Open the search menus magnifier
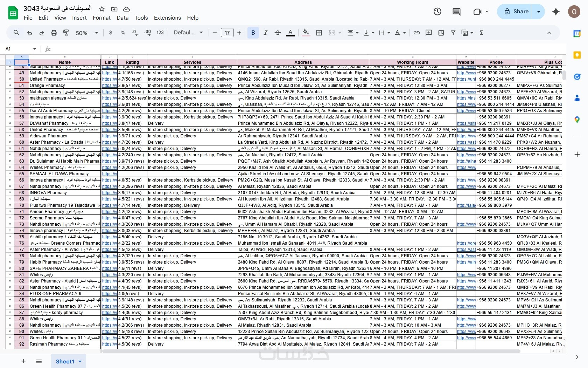The width and height of the screenshot is (588, 368). (x=16, y=33)
